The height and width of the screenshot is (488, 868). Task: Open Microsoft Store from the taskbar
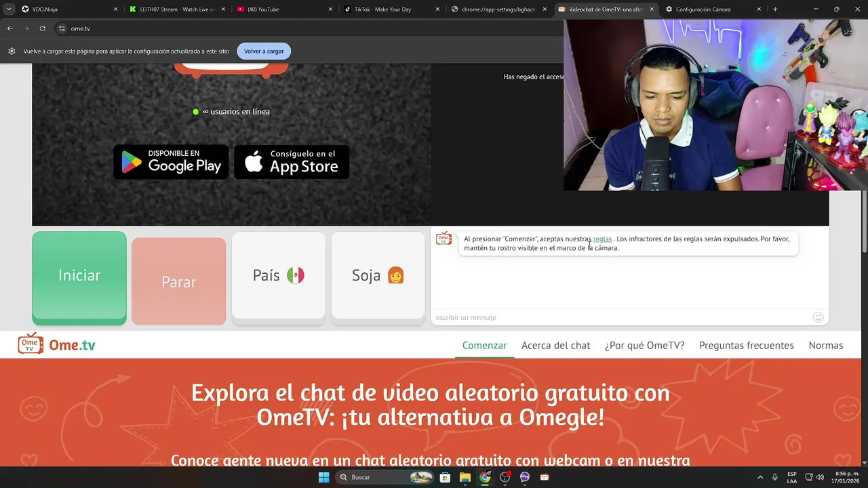tap(445, 477)
